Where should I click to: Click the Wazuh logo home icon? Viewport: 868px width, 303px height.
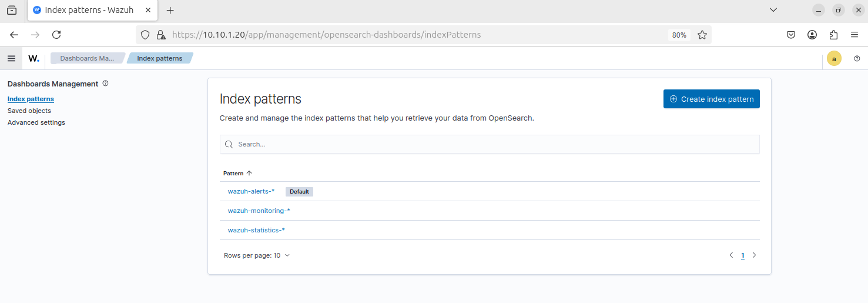(34, 58)
